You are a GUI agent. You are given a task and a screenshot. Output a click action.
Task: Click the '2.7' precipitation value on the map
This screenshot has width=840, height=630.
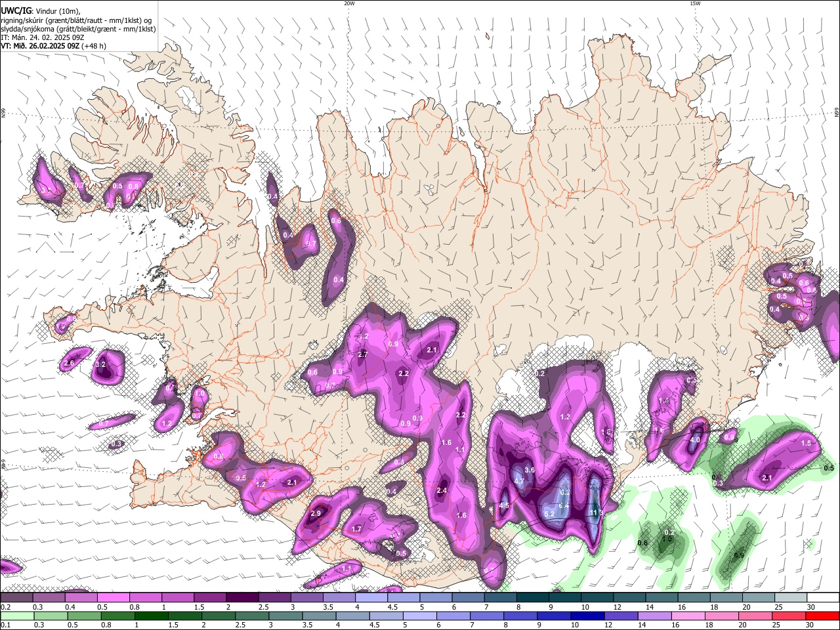coord(363,354)
